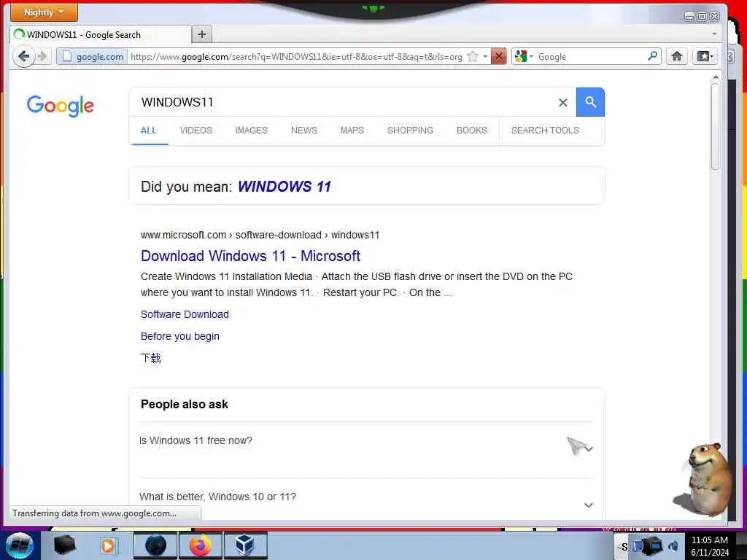This screenshot has height=560, width=747.
Task: Clear the search query with X
Action: (x=562, y=102)
